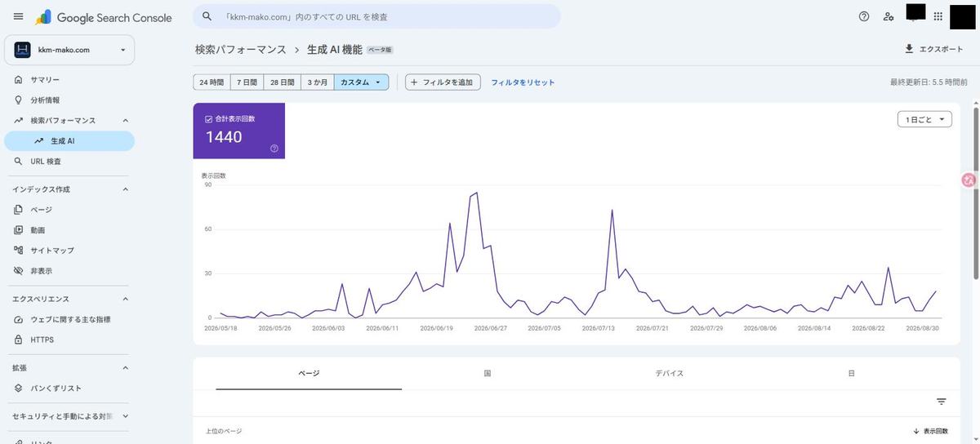Viewport: 980px width, 444px height.
Task: Click the エクスポート button
Action: (933, 49)
